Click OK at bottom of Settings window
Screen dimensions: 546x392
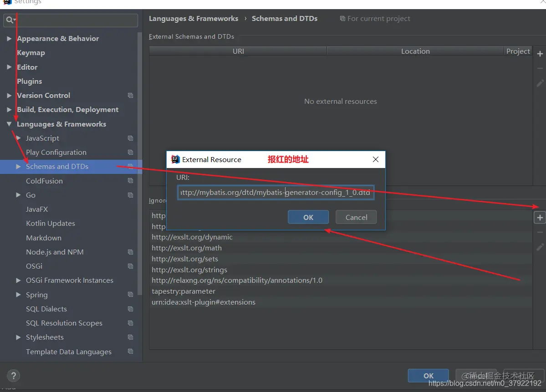[x=429, y=376]
